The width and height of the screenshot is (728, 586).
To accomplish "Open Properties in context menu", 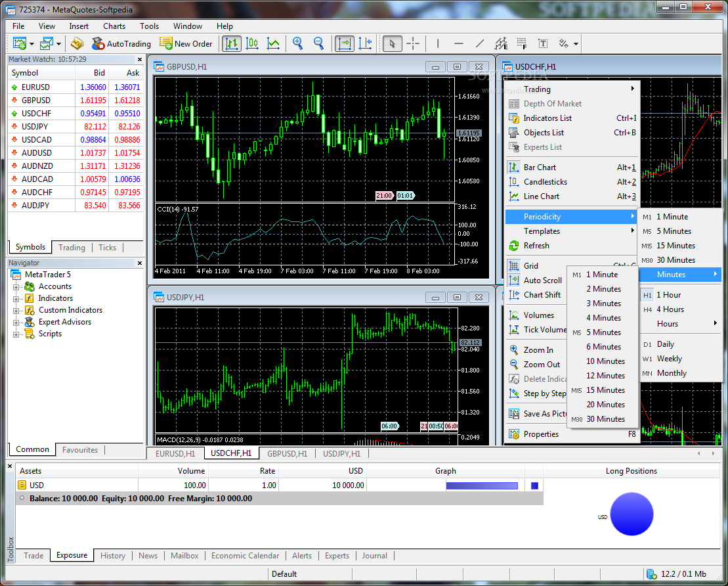I will (x=572, y=434).
